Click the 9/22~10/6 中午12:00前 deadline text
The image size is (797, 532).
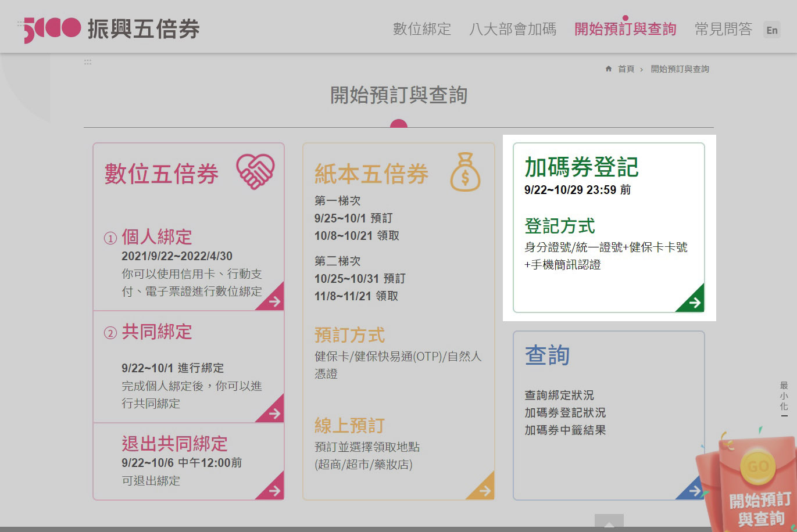(181, 463)
